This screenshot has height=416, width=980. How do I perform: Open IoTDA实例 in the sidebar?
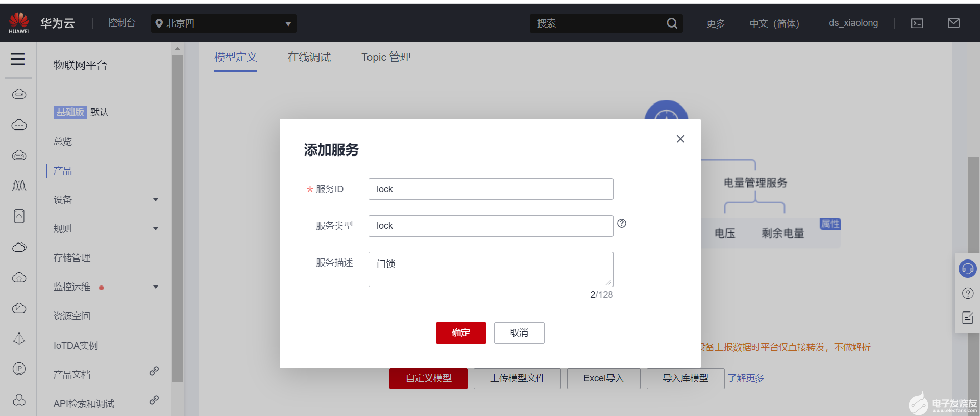tap(76, 346)
